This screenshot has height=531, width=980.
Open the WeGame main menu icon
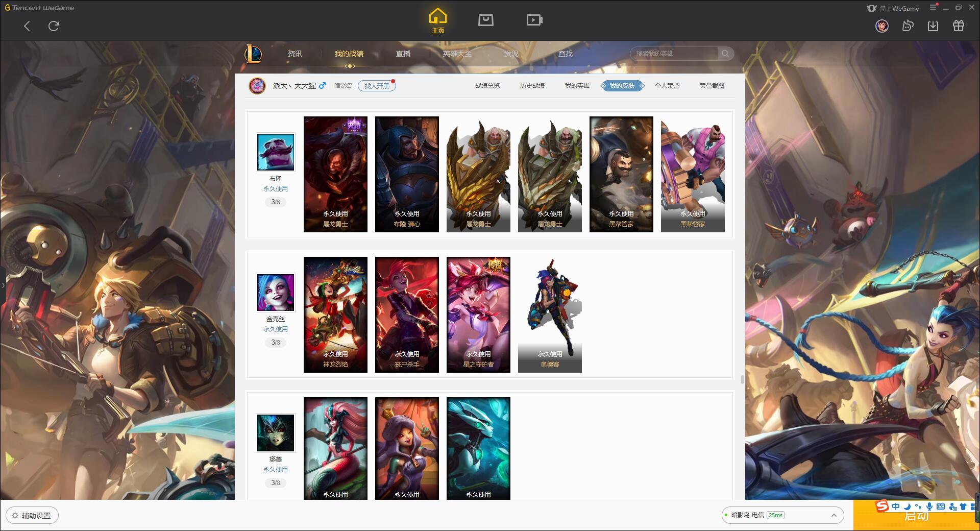933,7
